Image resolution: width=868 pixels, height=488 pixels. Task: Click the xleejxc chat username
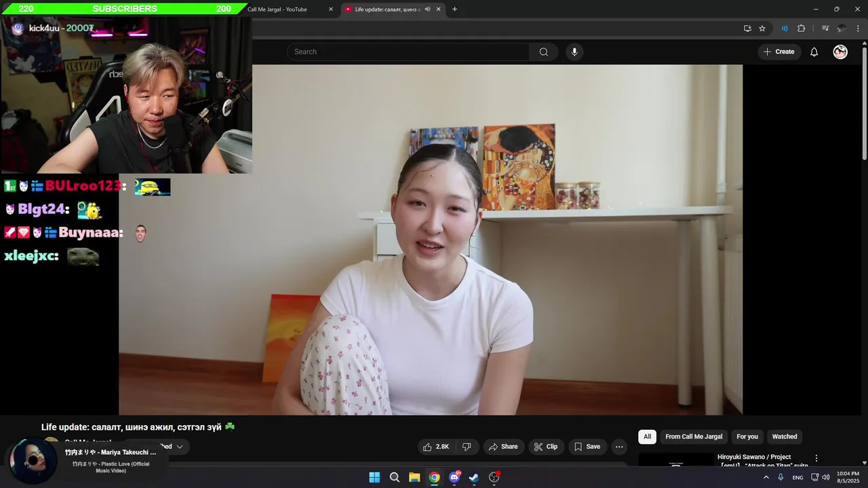click(29, 256)
